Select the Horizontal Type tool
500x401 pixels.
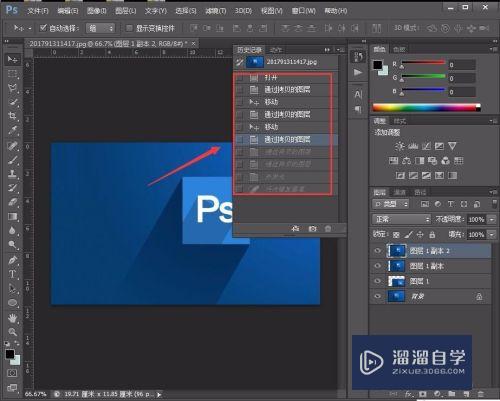[x=12, y=274]
